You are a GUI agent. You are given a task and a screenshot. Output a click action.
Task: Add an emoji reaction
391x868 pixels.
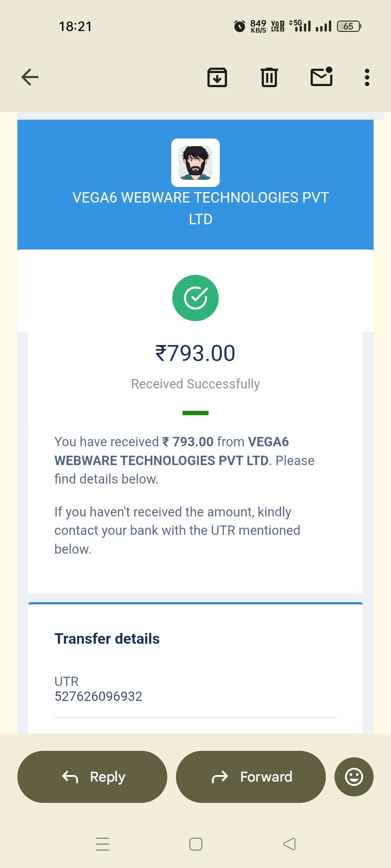click(354, 776)
